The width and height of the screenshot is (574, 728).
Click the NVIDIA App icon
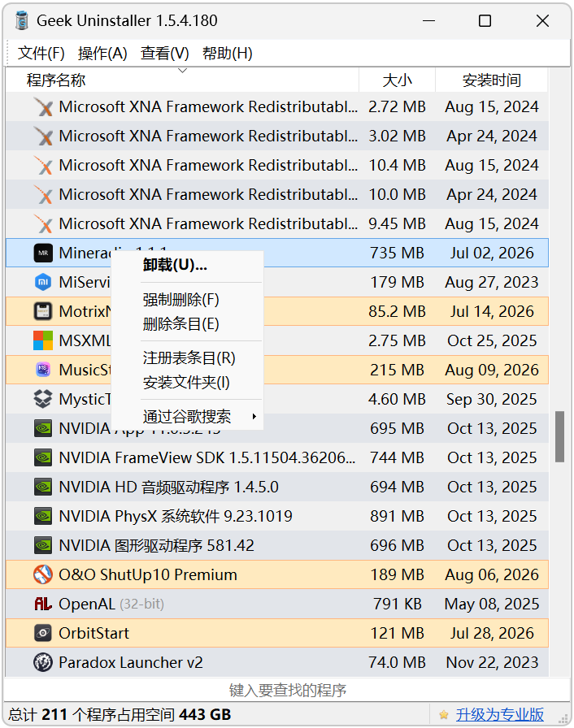(43, 428)
